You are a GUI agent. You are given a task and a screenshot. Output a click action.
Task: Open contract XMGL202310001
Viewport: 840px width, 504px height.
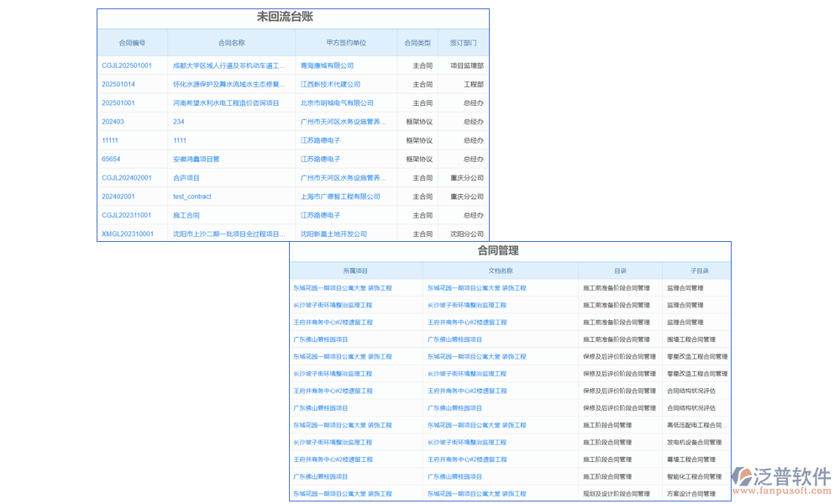click(x=128, y=234)
